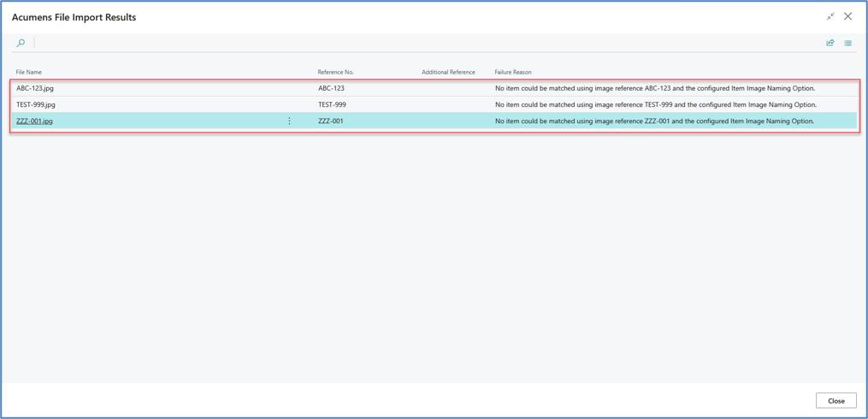The image size is (868, 419).
Task: Open the Reference No. column header
Action: (335, 72)
